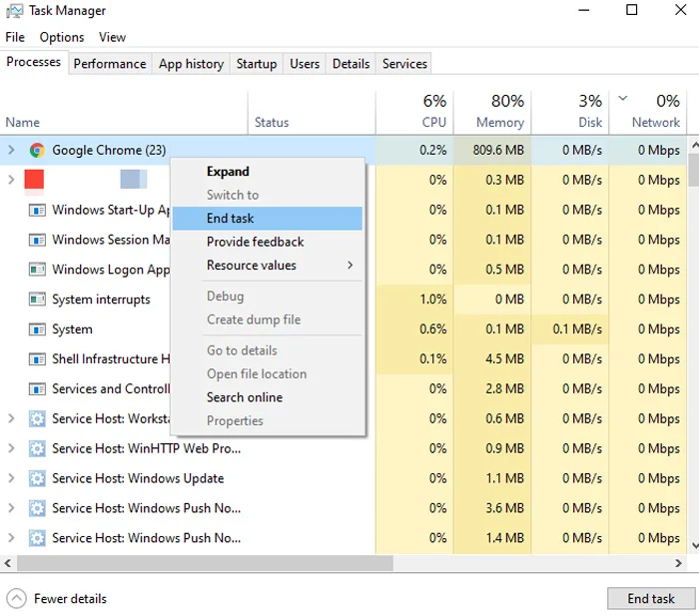
Task: Open the View menu
Action: tap(112, 37)
